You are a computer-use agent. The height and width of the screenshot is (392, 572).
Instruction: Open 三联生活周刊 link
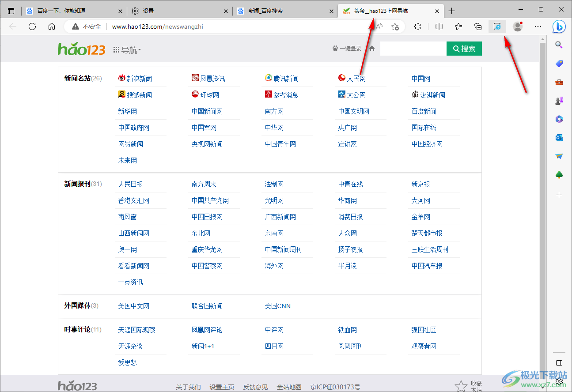tap(430, 249)
